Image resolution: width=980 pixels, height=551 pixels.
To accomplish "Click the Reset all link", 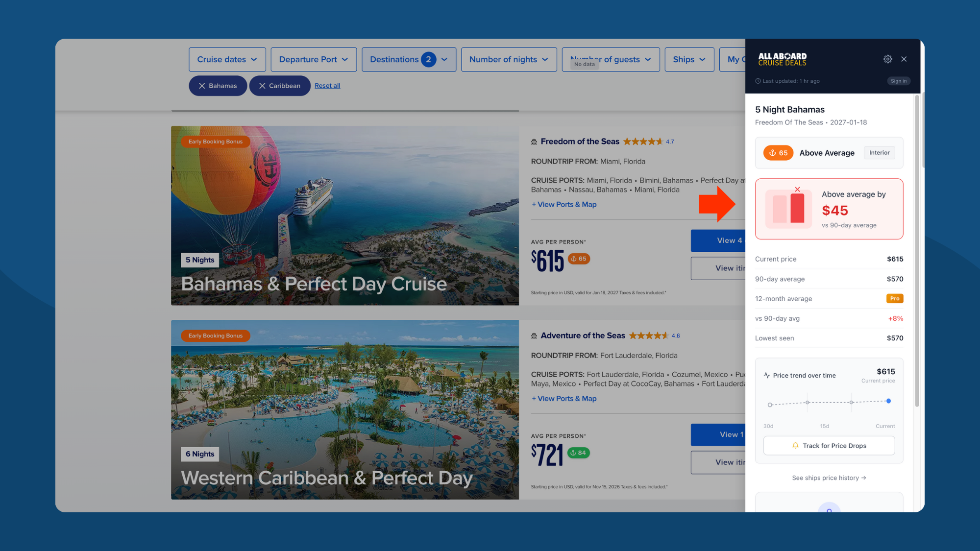I will point(327,86).
